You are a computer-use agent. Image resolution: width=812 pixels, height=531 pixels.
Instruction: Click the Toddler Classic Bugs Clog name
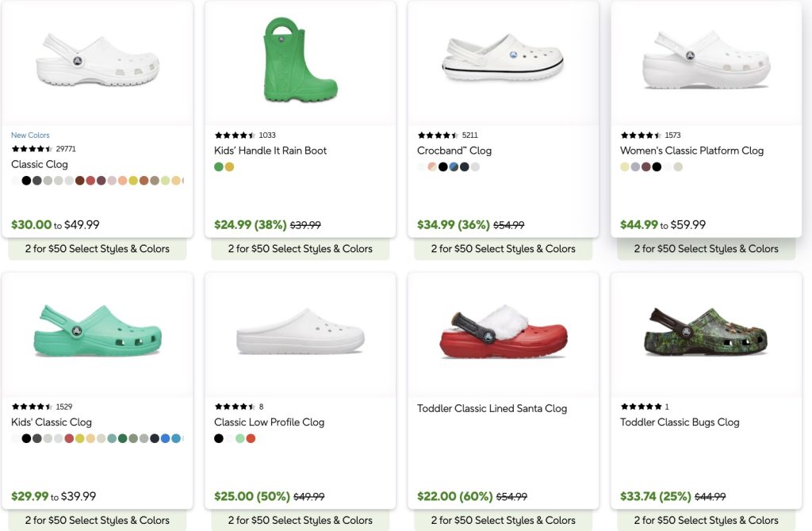680,422
